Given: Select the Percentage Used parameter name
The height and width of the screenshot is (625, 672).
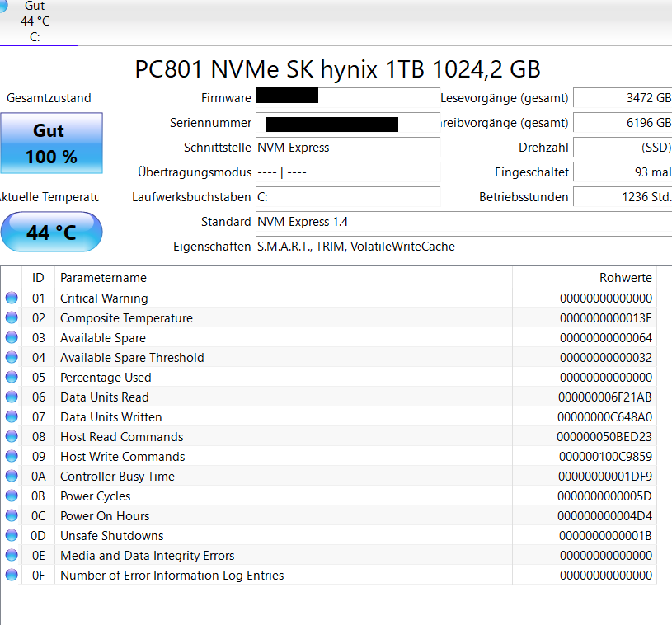Looking at the screenshot, I should click(x=106, y=378).
